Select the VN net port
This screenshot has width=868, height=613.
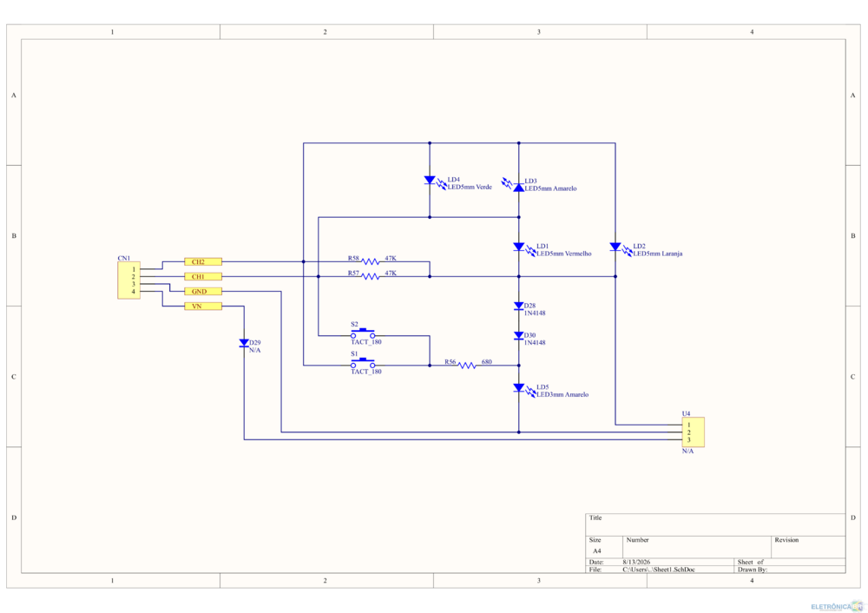coord(203,306)
